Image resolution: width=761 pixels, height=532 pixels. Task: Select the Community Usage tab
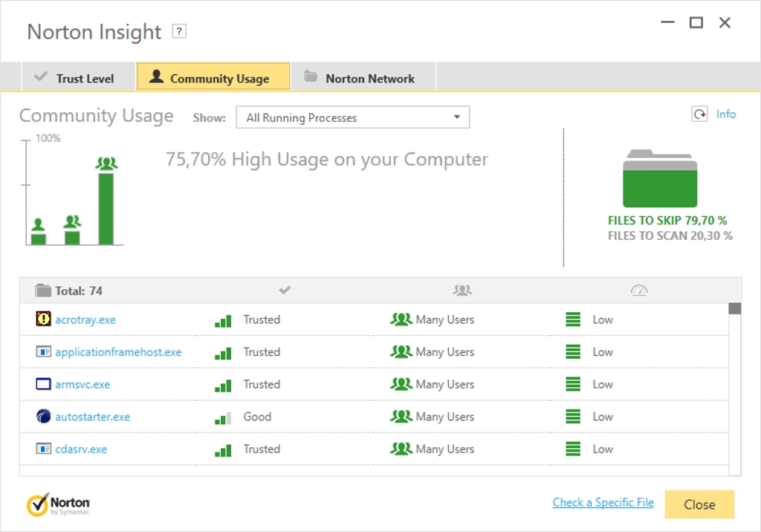tap(213, 78)
